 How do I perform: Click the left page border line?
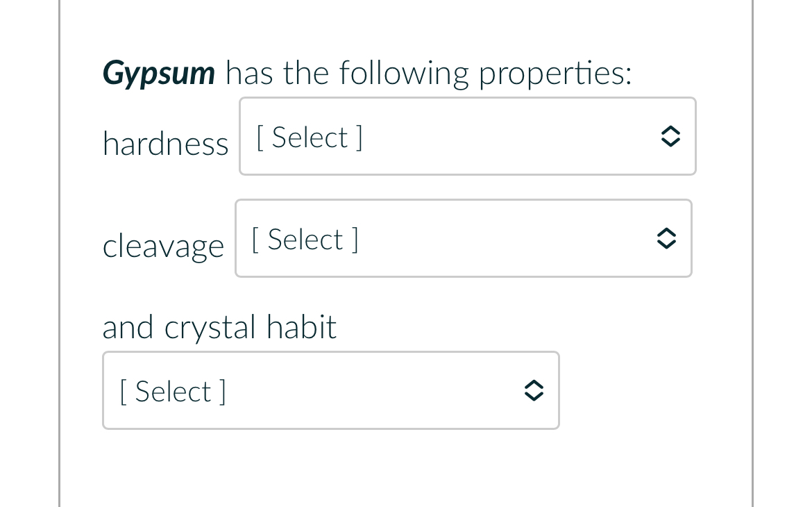59,253
